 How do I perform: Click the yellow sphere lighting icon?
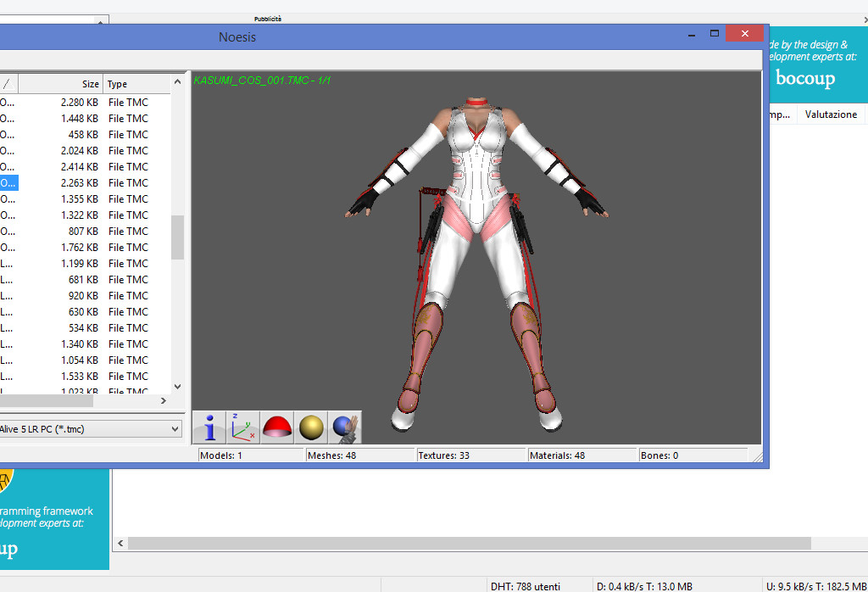point(311,427)
